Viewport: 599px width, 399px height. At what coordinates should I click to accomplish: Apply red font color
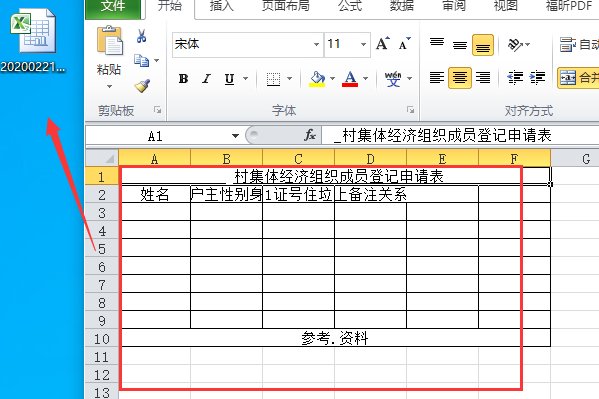click(x=350, y=79)
